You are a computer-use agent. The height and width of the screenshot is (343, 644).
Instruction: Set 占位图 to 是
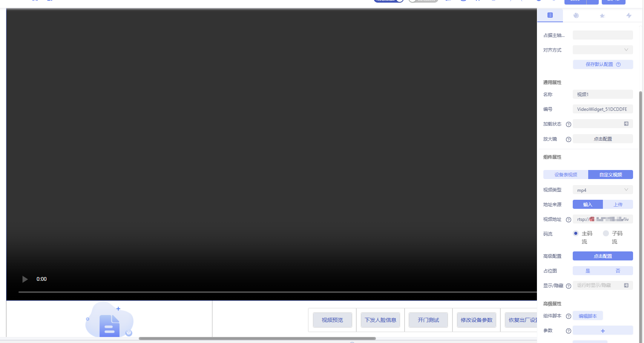click(x=588, y=271)
